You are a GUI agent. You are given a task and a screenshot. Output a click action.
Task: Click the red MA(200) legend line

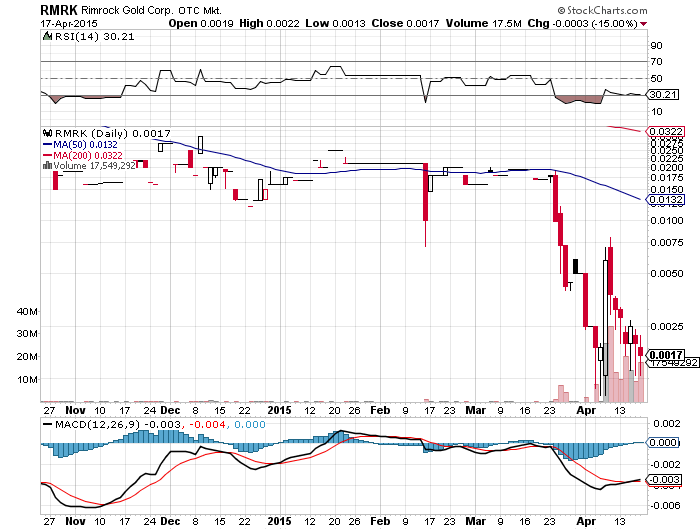[47, 155]
